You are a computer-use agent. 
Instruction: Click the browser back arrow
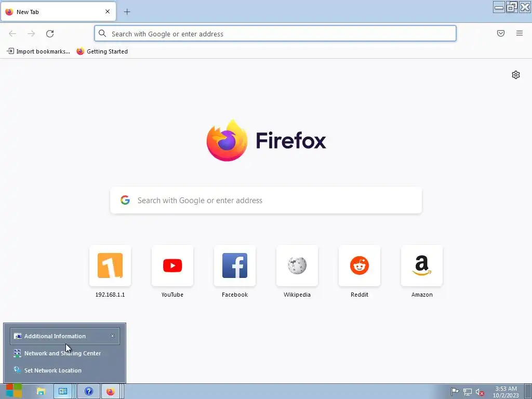(x=12, y=34)
